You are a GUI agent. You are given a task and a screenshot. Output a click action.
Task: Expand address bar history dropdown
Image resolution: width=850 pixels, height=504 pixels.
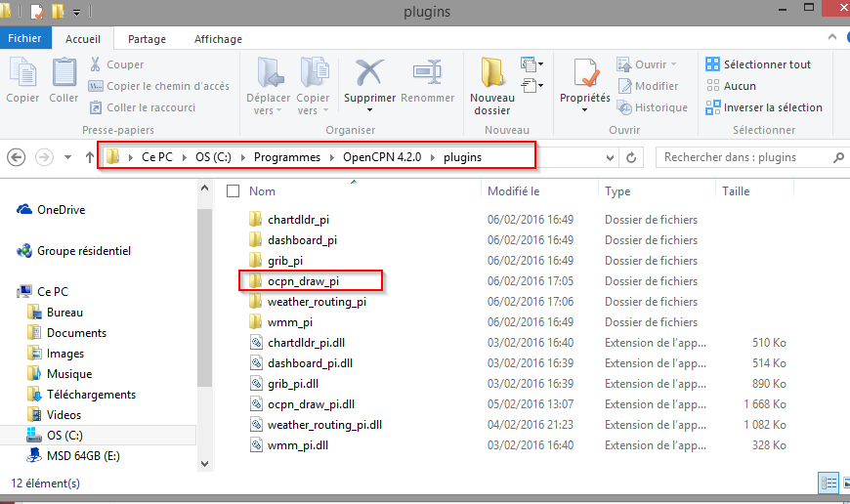(x=610, y=157)
